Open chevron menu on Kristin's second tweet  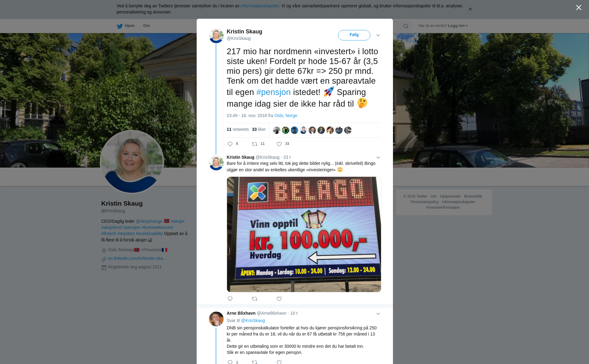(378, 157)
